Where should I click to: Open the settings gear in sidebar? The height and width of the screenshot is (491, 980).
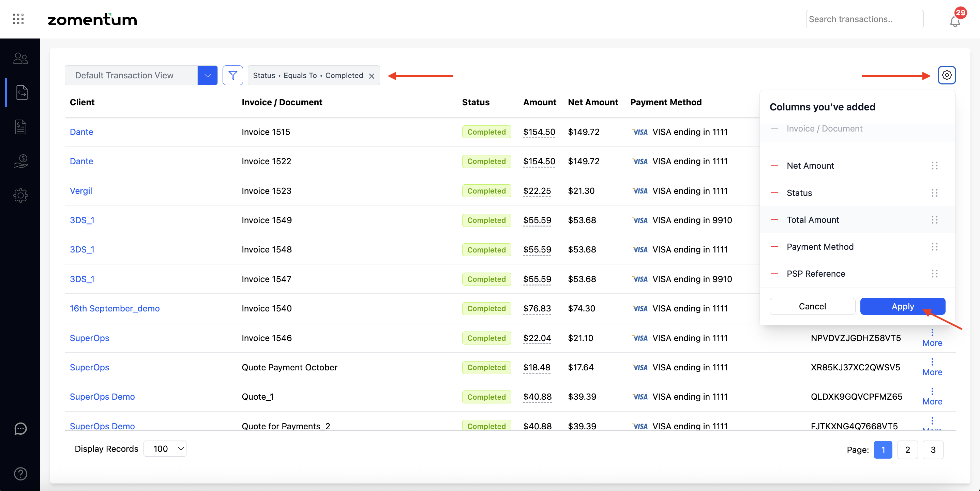point(20,196)
